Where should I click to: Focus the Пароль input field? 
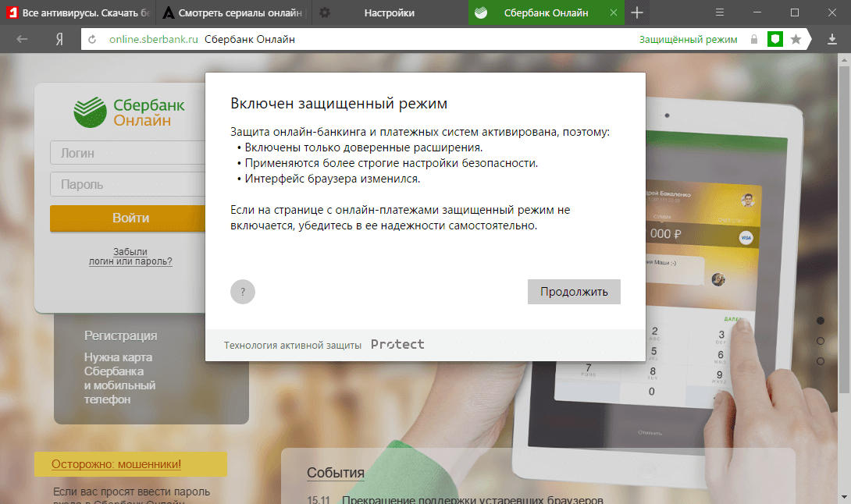(127, 184)
